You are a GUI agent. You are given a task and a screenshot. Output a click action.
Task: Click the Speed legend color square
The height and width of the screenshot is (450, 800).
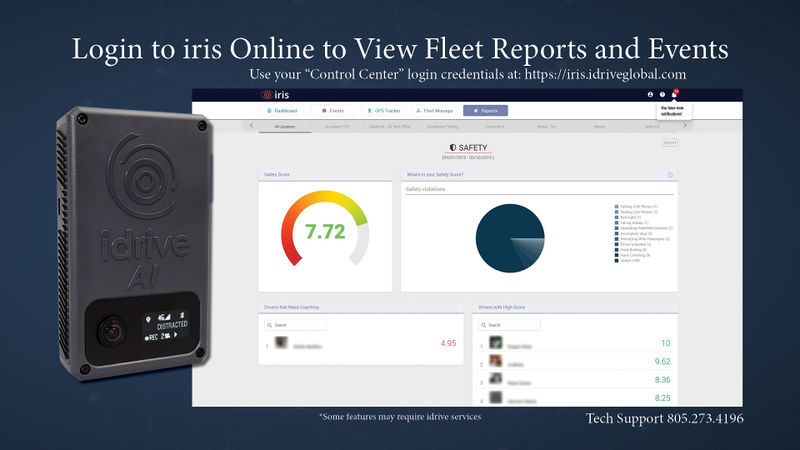pos(618,258)
